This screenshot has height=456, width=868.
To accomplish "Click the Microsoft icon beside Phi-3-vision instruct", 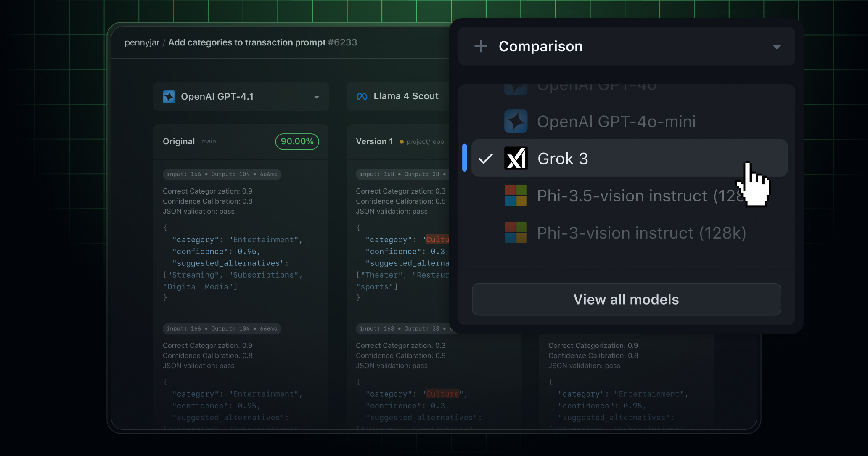I will tap(516, 233).
